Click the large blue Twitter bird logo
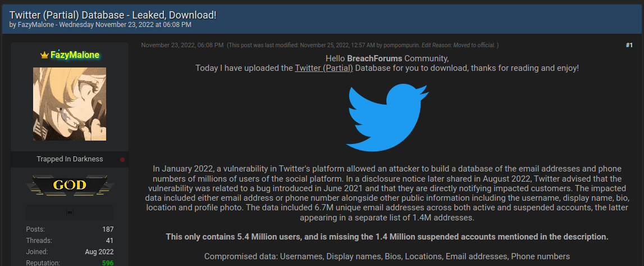This screenshot has height=266, width=644. pos(387,118)
